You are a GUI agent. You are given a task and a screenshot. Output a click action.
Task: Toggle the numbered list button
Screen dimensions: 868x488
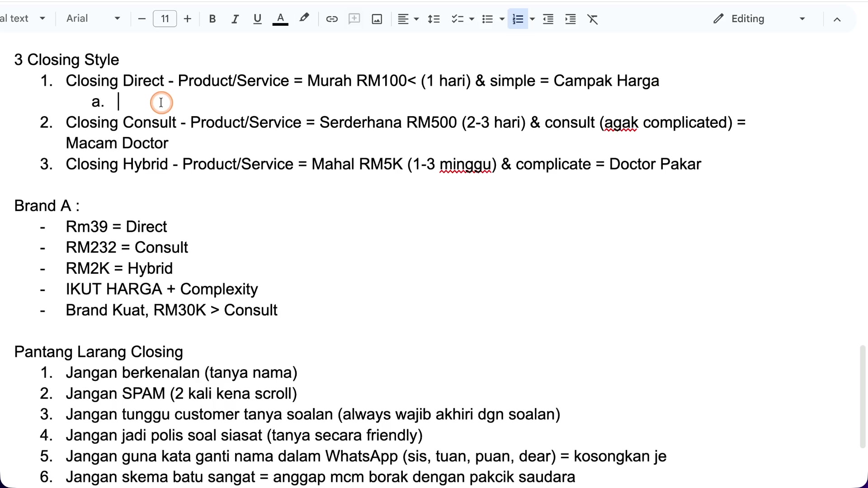[x=518, y=19]
